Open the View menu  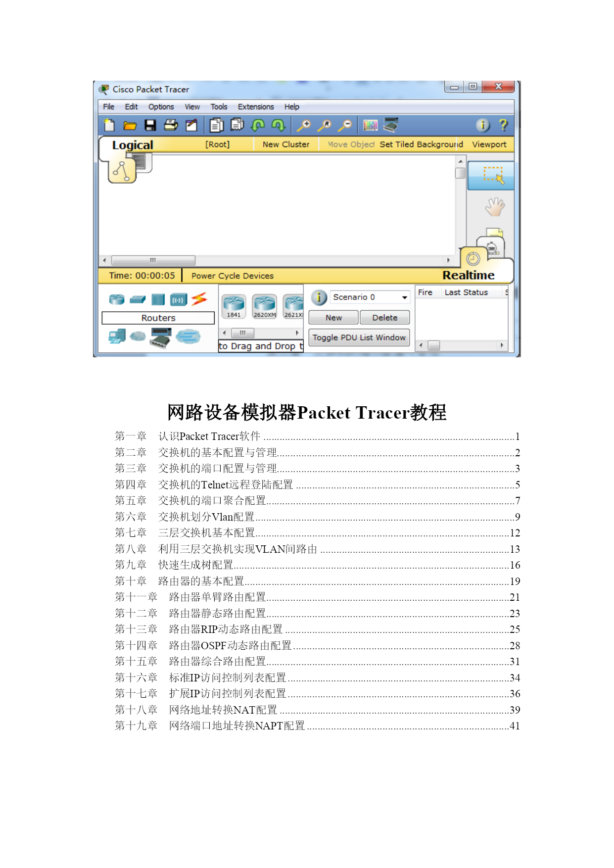[x=192, y=107]
